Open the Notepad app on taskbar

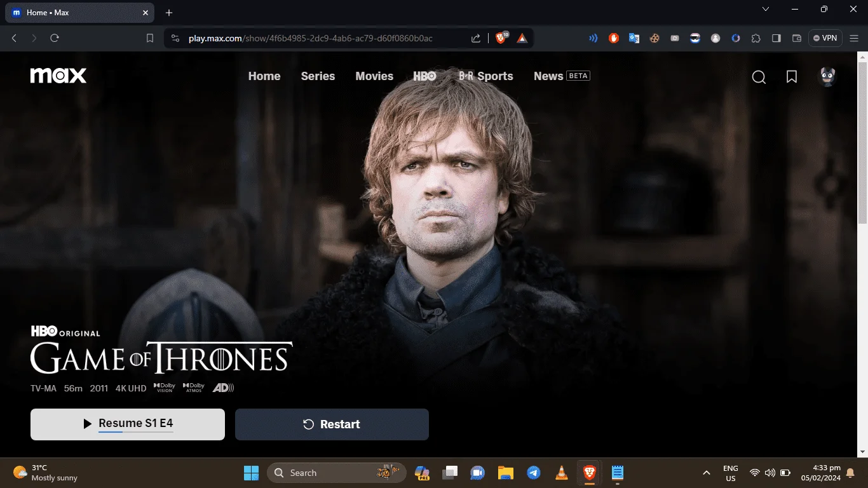click(x=617, y=473)
